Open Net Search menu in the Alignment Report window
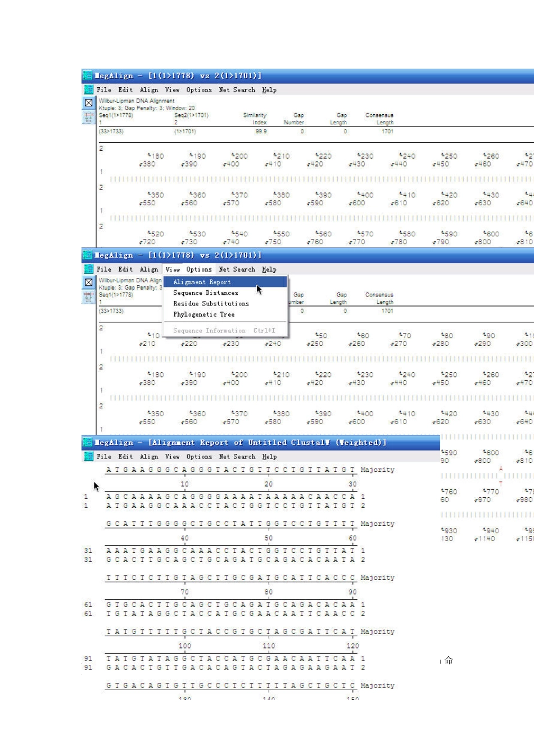The width and height of the screenshot is (534, 756). [237, 457]
